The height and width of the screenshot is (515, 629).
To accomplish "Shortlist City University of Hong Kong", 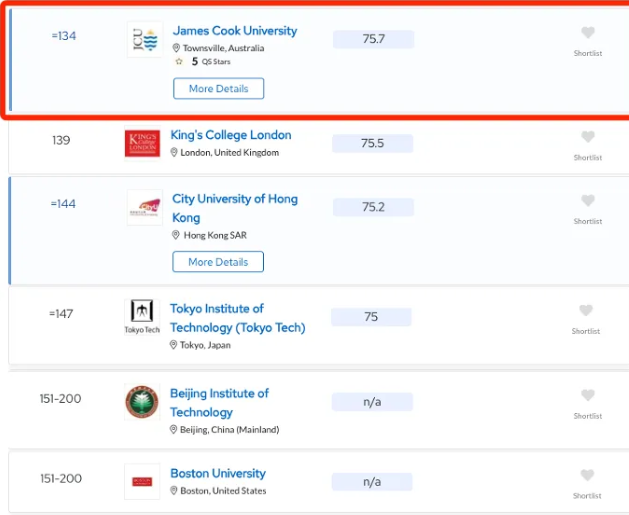I will tap(588, 201).
